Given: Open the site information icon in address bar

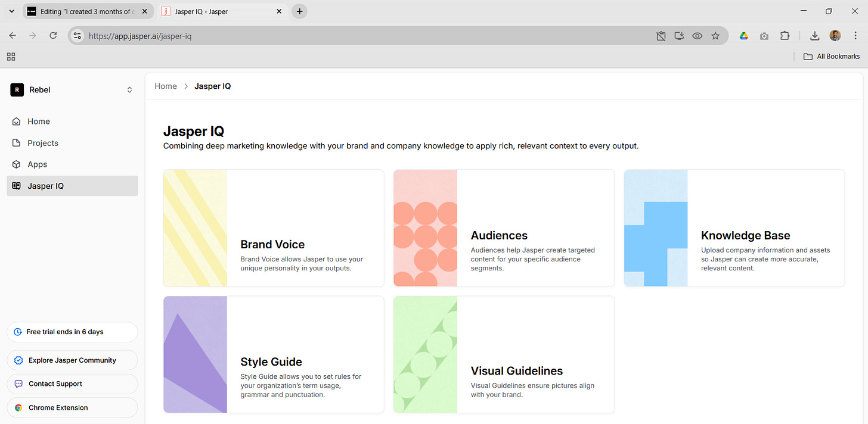Looking at the screenshot, I should point(77,36).
